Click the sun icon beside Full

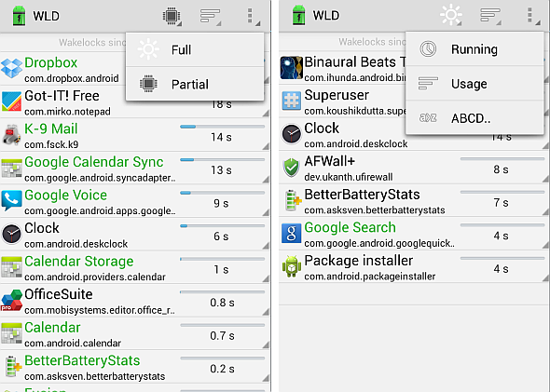point(148,49)
